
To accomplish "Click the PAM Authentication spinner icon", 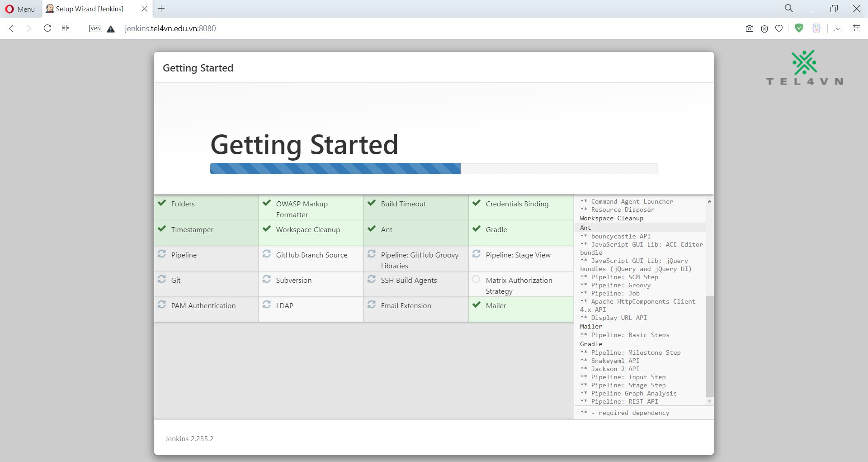I will (162, 305).
